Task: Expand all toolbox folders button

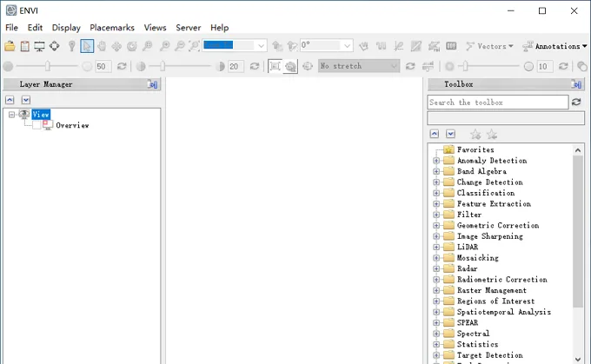Action: (x=450, y=134)
